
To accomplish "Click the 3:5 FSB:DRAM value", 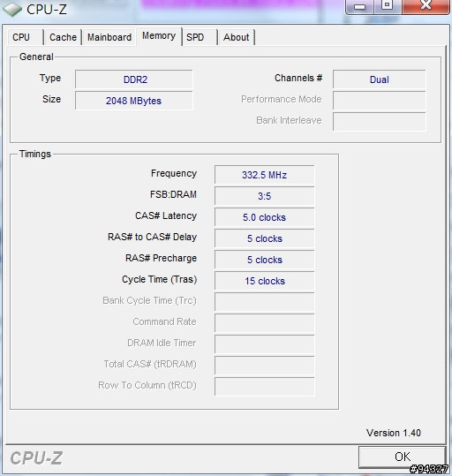I will tap(264, 196).
